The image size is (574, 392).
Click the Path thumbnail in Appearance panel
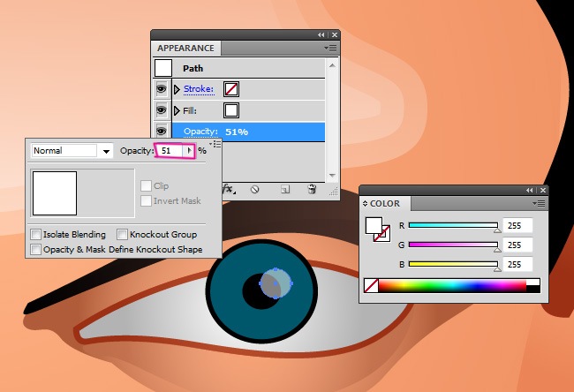click(x=163, y=68)
